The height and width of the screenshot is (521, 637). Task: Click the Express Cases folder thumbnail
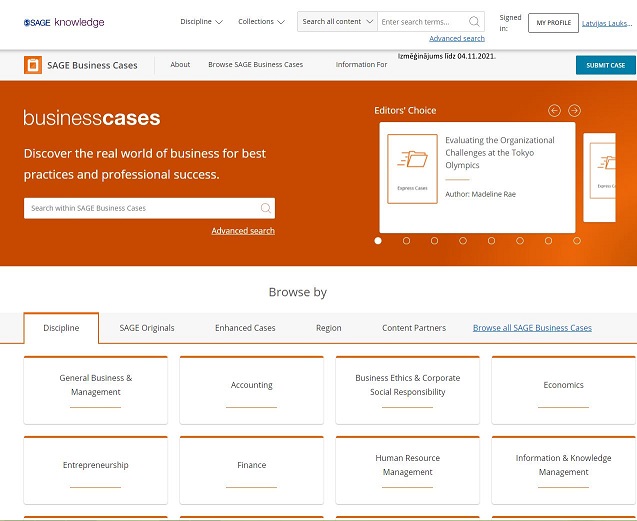click(x=412, y=169)
